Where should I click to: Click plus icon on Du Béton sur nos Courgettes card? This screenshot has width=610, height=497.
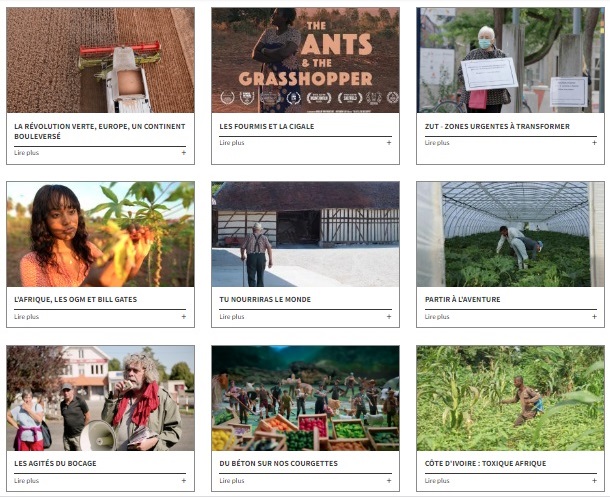389,481
